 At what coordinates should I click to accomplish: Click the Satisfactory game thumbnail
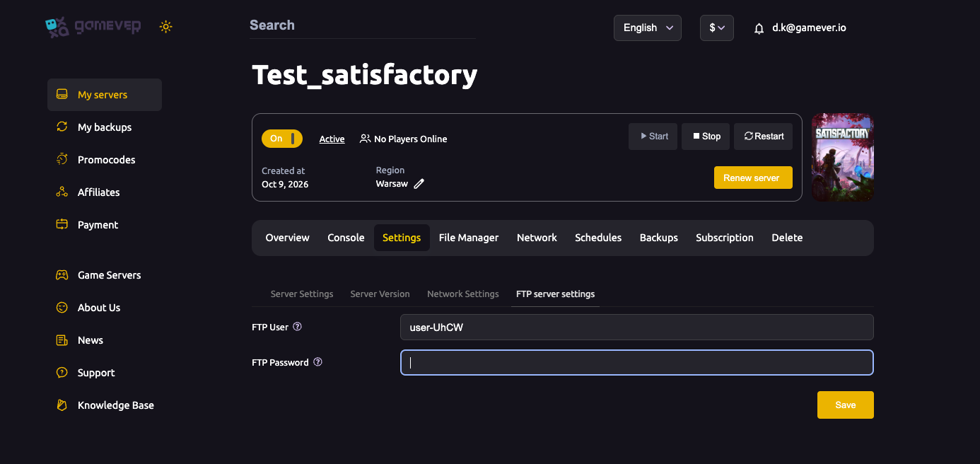843,157
